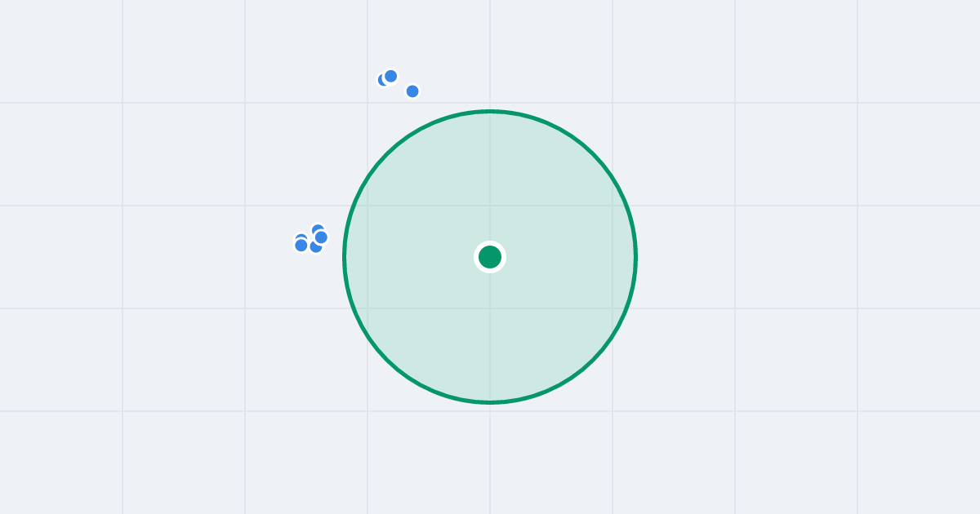Select the frontmost blue dot in the upper cluster
The height and width of the screenshot is (514, 980).
coord(390,76)
